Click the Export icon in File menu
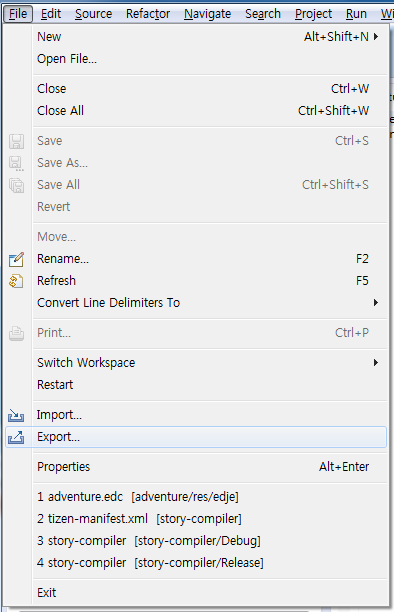 click(x=16, y=437)
